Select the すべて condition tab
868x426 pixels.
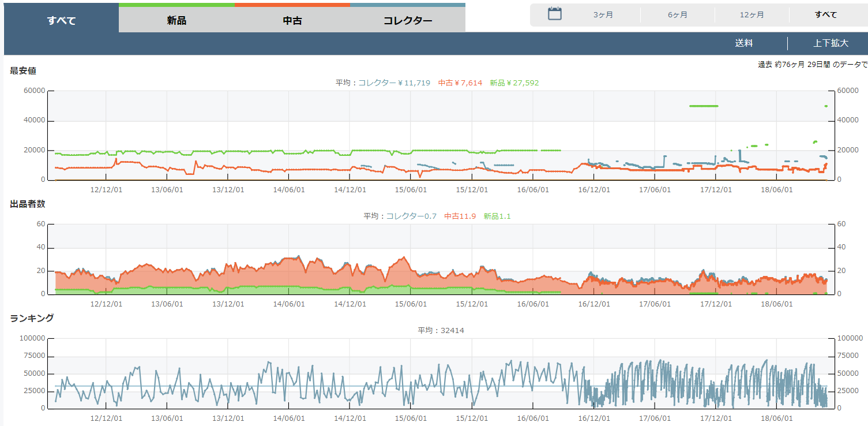tap(61, 21)
